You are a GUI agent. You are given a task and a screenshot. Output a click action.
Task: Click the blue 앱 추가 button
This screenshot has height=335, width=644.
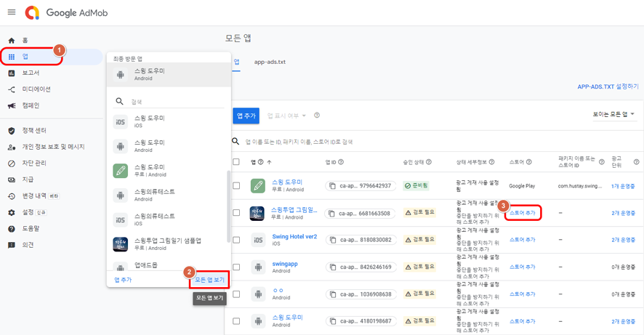pos(246,116)
